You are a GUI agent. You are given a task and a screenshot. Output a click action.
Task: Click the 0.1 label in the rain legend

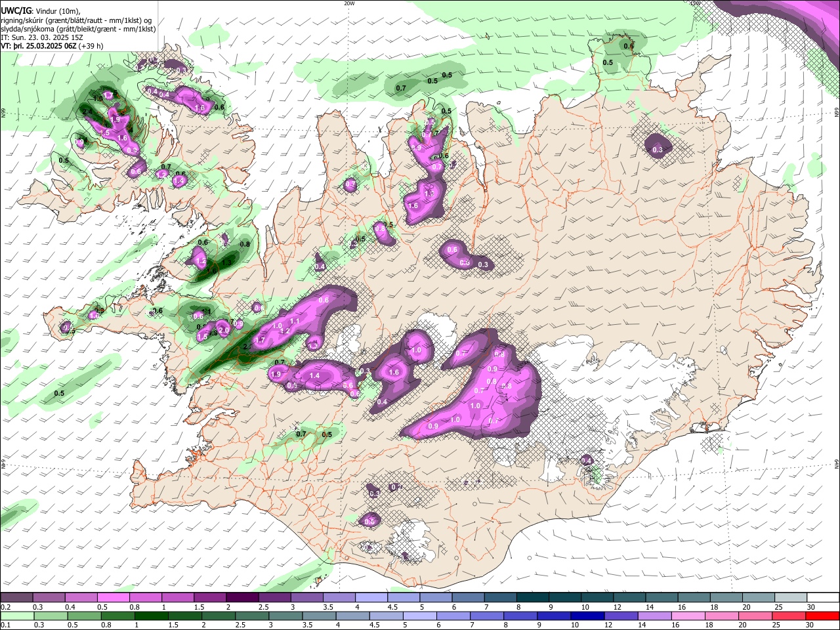[x=6, y=625]
